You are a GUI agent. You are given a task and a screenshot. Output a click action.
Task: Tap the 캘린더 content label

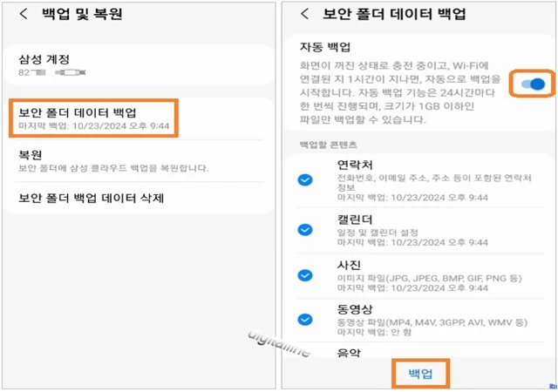pos(355,220)
